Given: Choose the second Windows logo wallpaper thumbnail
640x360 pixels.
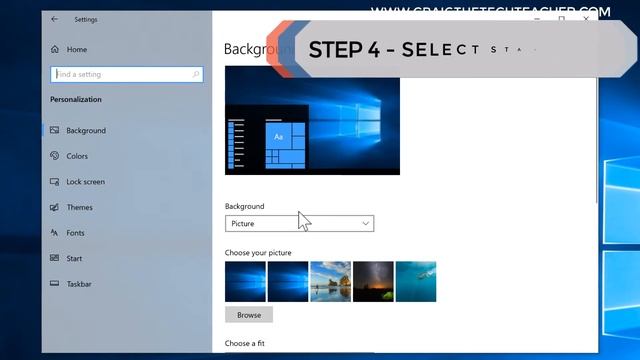Looking at the screenshot, I should coord(288,282).
